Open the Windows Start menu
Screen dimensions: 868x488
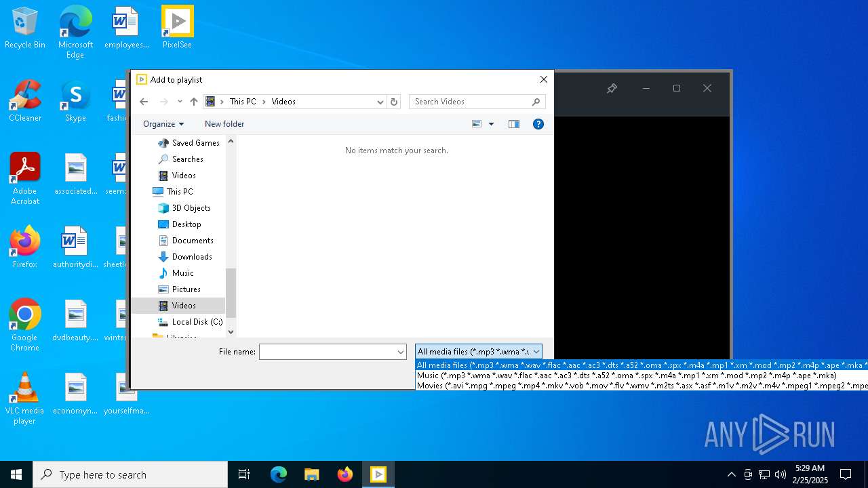tap(16, 474)
